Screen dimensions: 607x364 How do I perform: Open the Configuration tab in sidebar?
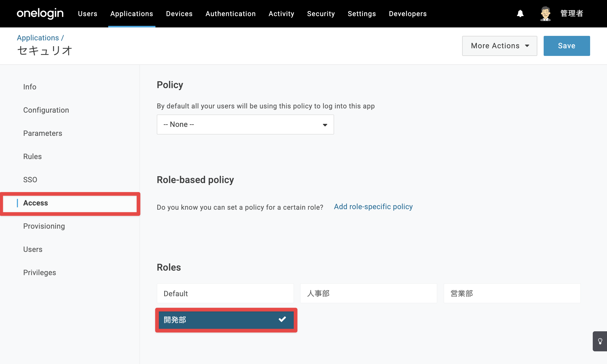point(46,110)
